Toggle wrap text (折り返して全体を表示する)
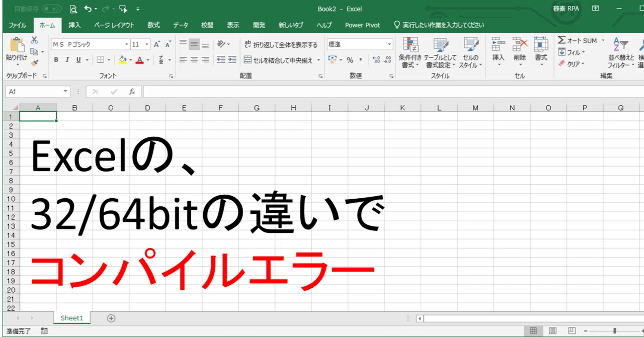 pos(281,45)
